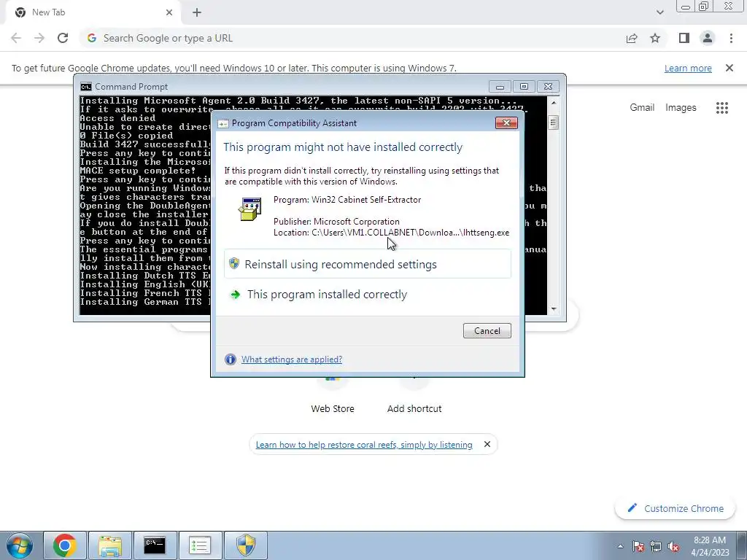Open Google Images link
Viewport: 747px width, 560px height.
[x=681, y=108]
